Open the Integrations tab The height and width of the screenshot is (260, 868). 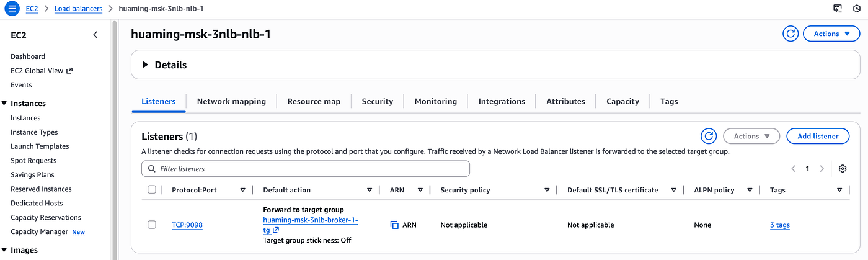[x=502, y=101]
